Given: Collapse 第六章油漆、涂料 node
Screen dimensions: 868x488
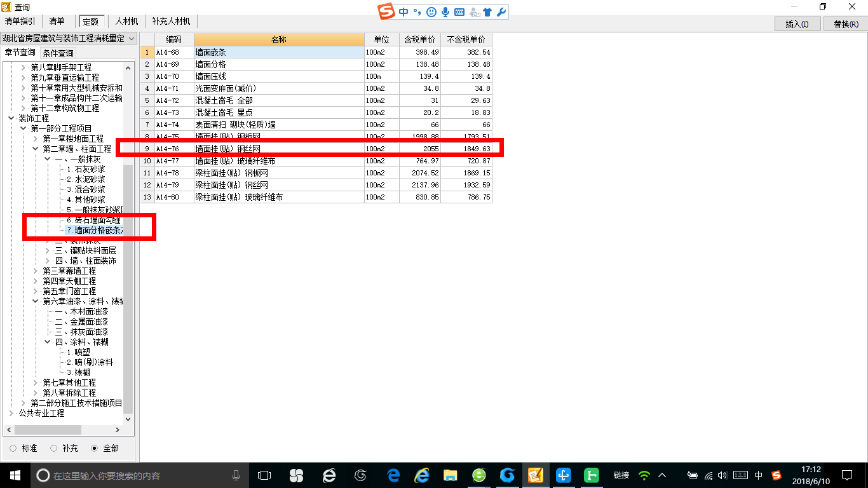Looking at the screenshot, I should [36, 301].
